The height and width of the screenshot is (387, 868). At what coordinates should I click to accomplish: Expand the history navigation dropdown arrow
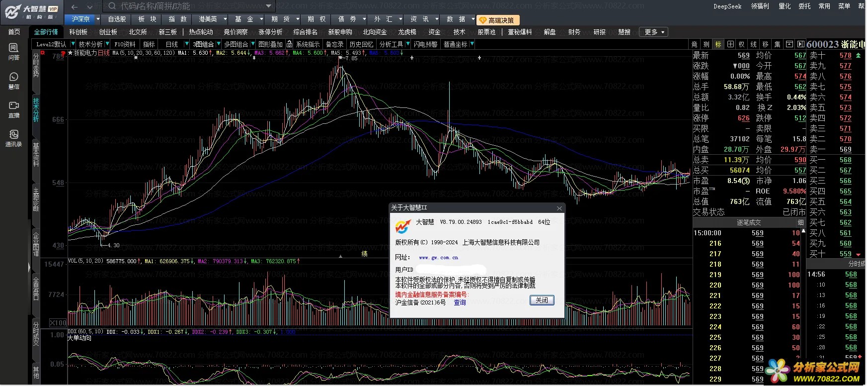pos(89,6)
